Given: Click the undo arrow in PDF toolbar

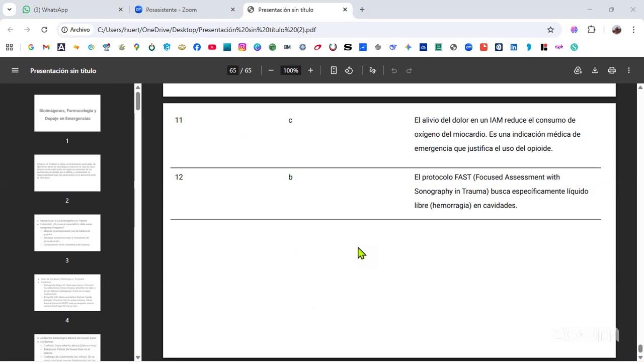Looking at the screenshot, I should (x=394, y=70).
